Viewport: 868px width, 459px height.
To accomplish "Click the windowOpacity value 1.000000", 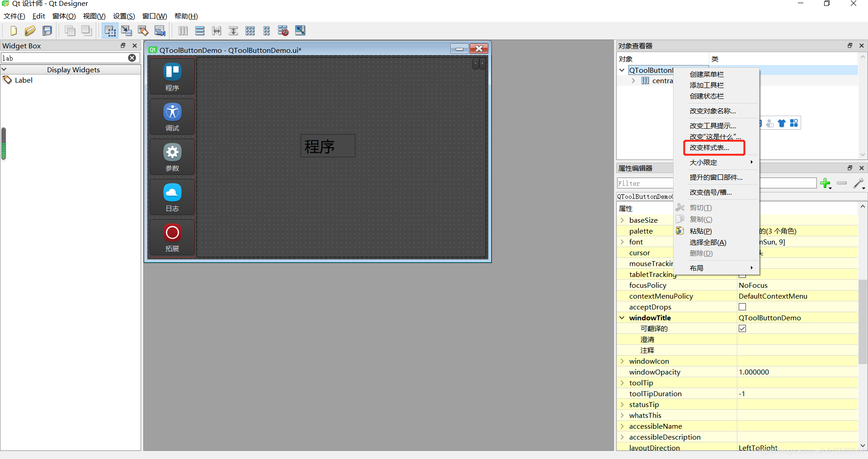I will point(798,372).
